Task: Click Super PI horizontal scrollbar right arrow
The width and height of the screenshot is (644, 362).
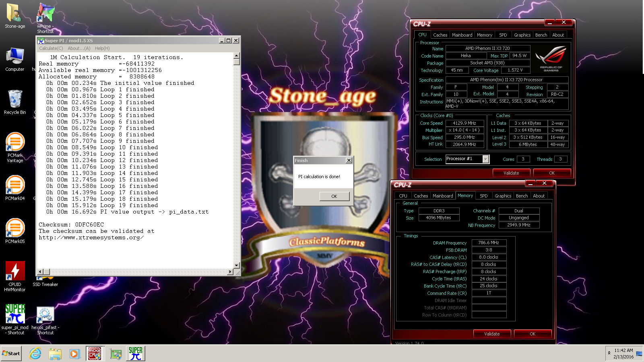Action: click(230, 272)
